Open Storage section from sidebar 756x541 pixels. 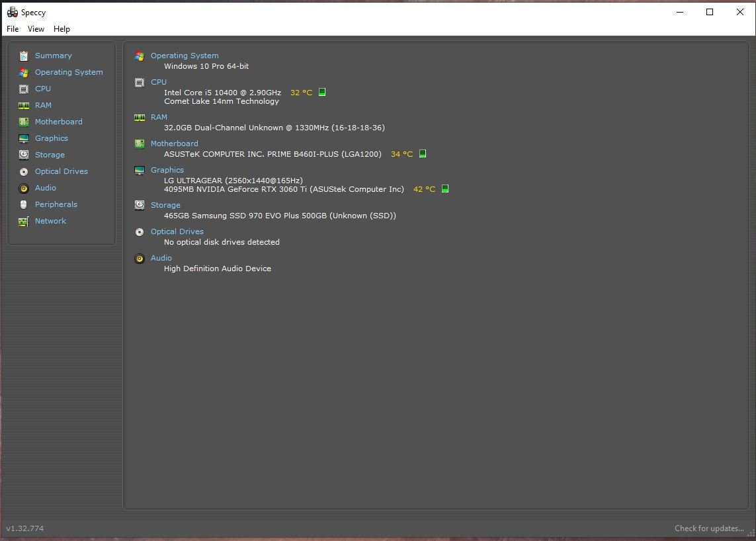pyautogui.click(x=50, y=155)
